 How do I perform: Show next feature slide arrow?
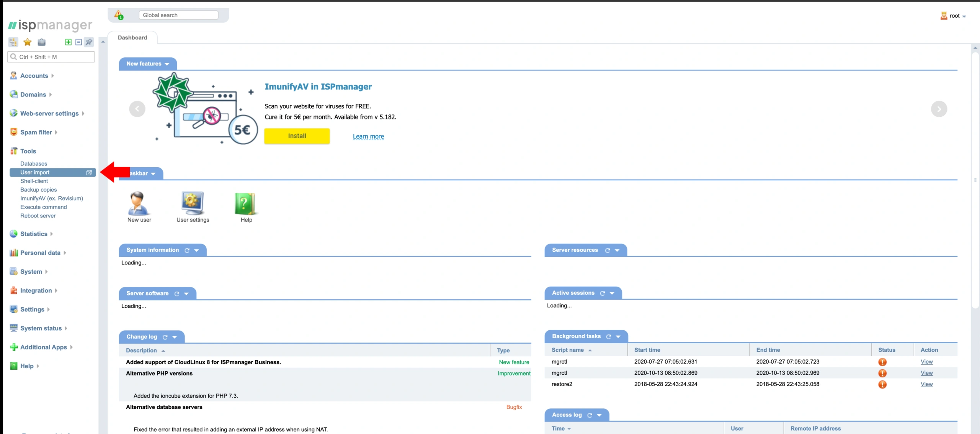click(x=939, y=109)
